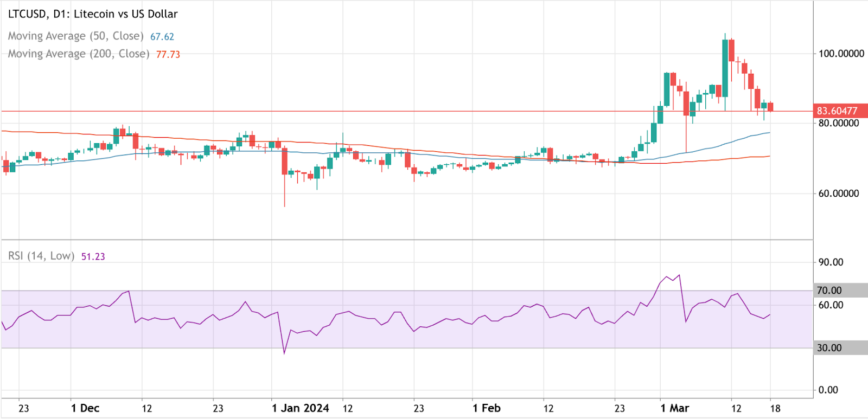
Task: Click the 0.00 RSI axis label
Action: pyautogui.click(x=828, y=390)
